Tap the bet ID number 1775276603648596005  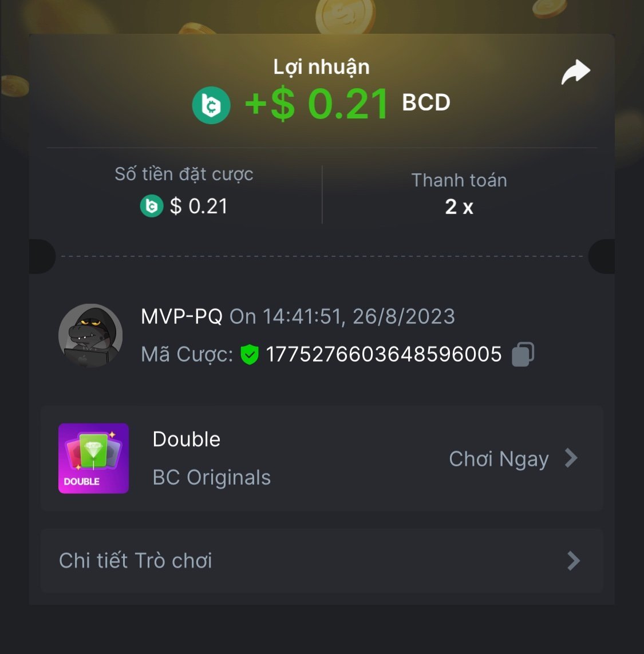point(384,355)
